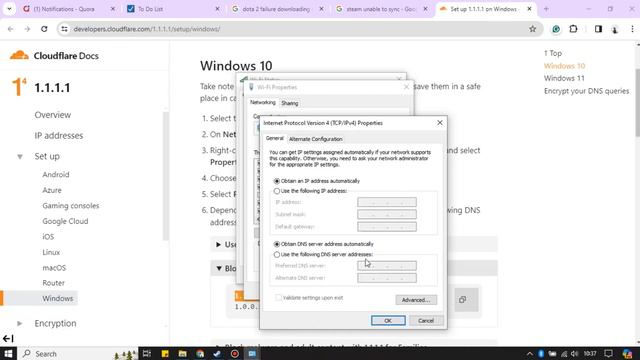Viewport: 640px width, 360px height.
Task: Select Use the following IP address
Action: pos(277,191)
